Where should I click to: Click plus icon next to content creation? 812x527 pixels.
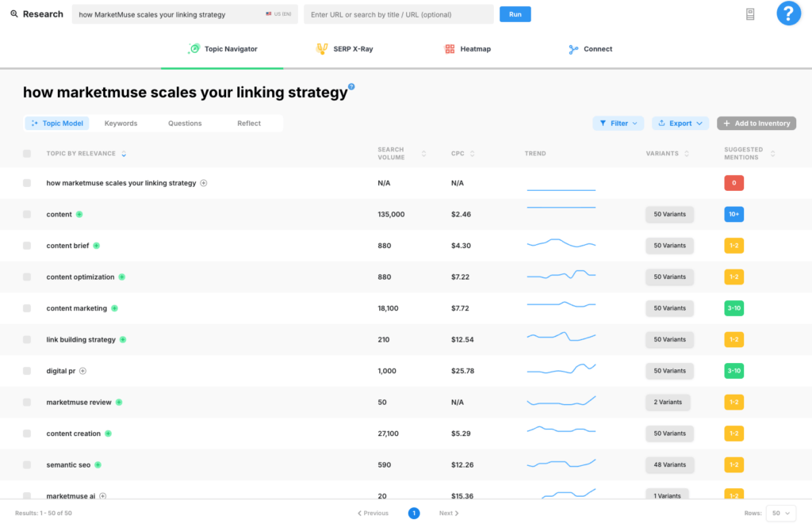tap(108, 433)
